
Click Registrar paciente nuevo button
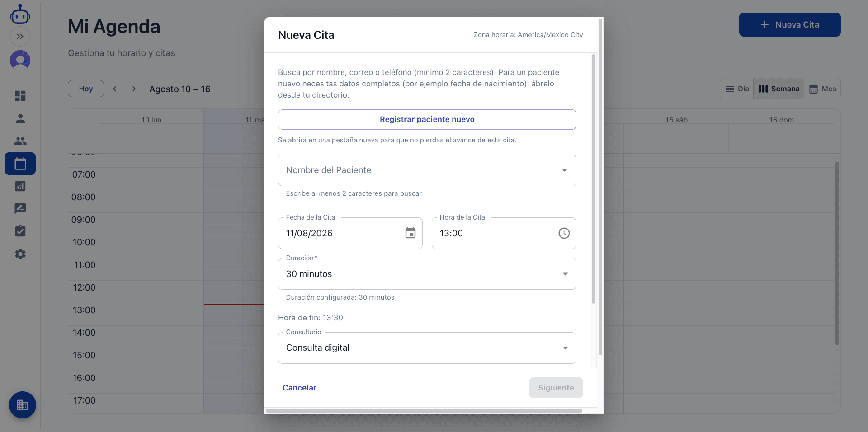[x=427, y=119]
